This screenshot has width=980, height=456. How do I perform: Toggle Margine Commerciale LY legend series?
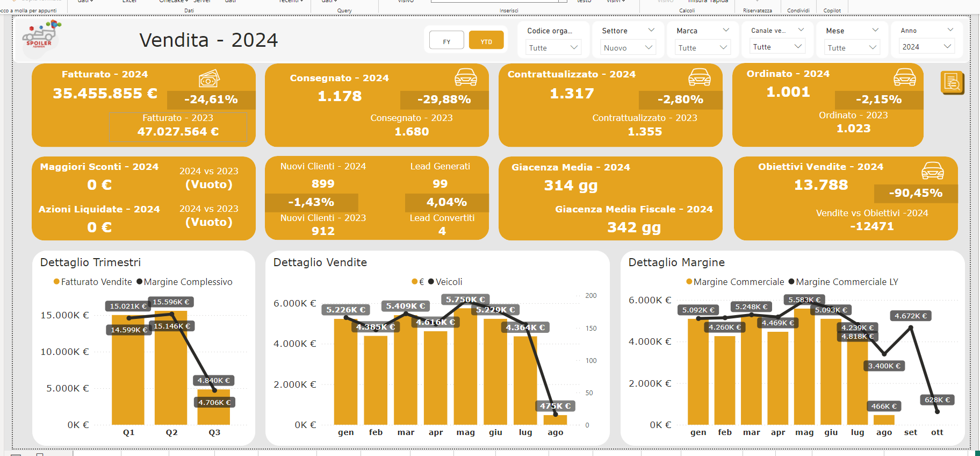[844, 282]
